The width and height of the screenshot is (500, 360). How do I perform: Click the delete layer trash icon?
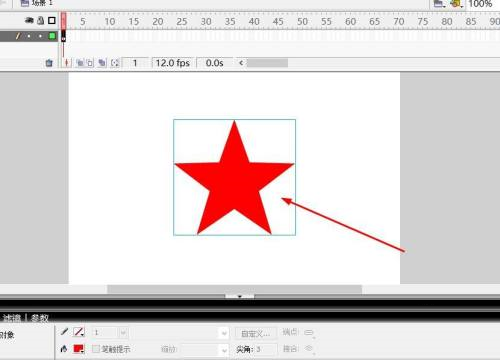pyautogui.click(x=49, y=63)
